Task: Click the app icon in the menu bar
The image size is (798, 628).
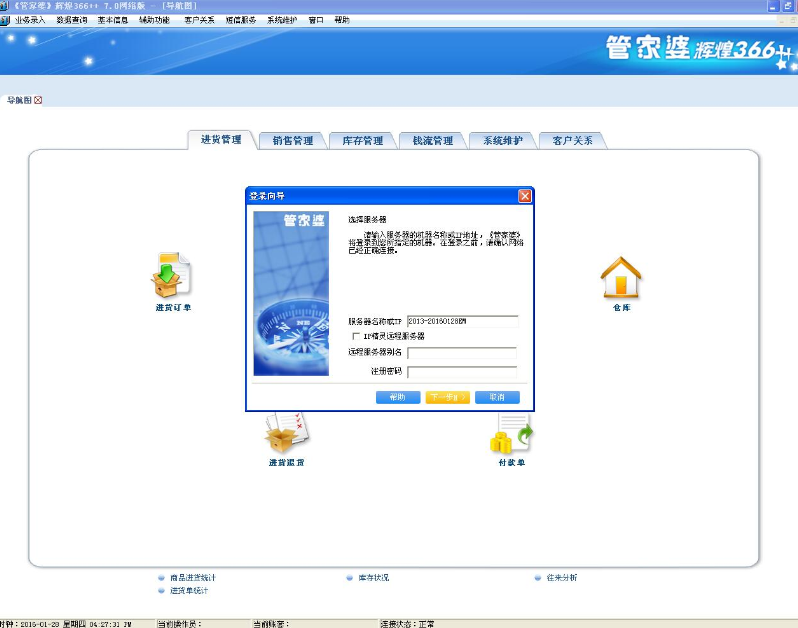Action: coord(5,20)
